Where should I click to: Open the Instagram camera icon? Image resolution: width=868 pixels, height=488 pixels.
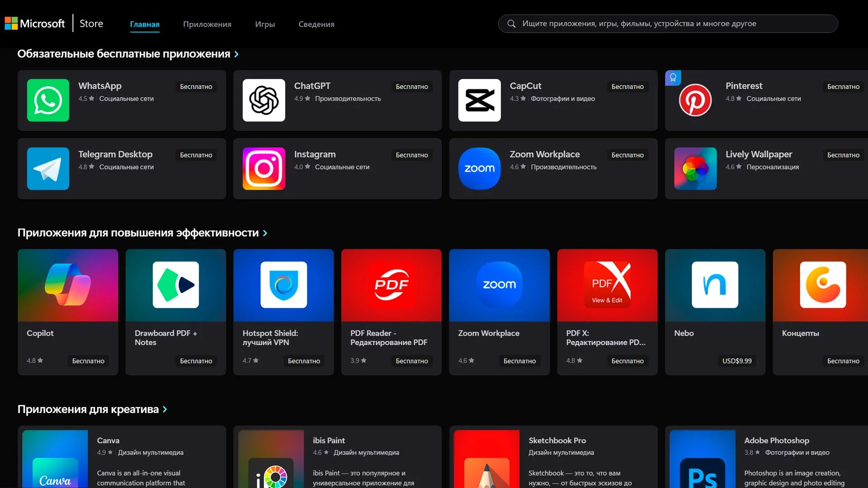[x=264, y=169]
